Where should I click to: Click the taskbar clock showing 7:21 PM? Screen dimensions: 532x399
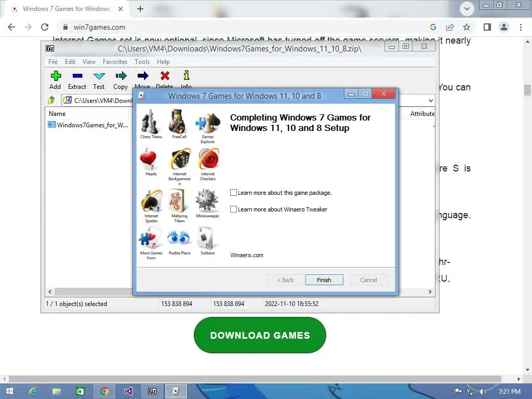point(509,392)
